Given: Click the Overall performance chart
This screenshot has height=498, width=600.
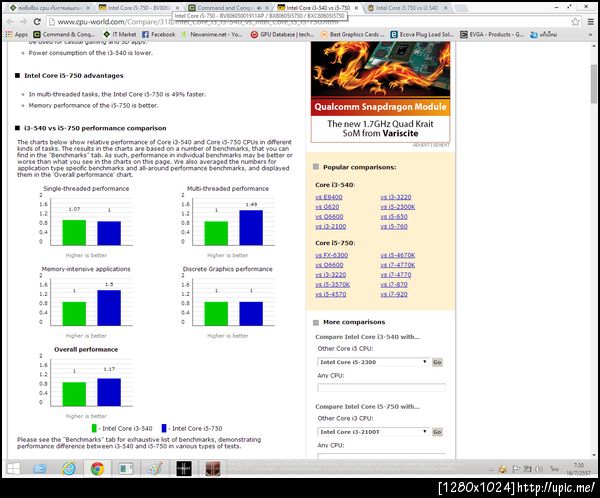Looking at the screenshot, I should 86,383.
